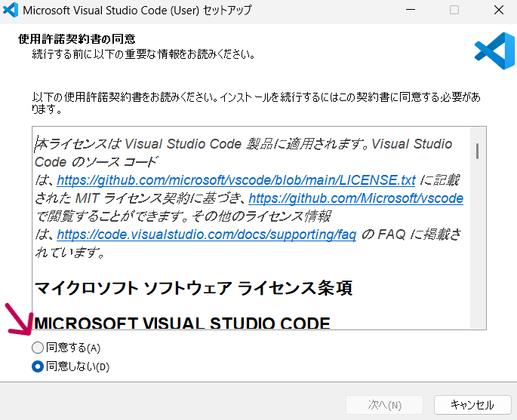517x420 pixels.
Task: Select the 同意しない(D) radio button
Action: 38,366
